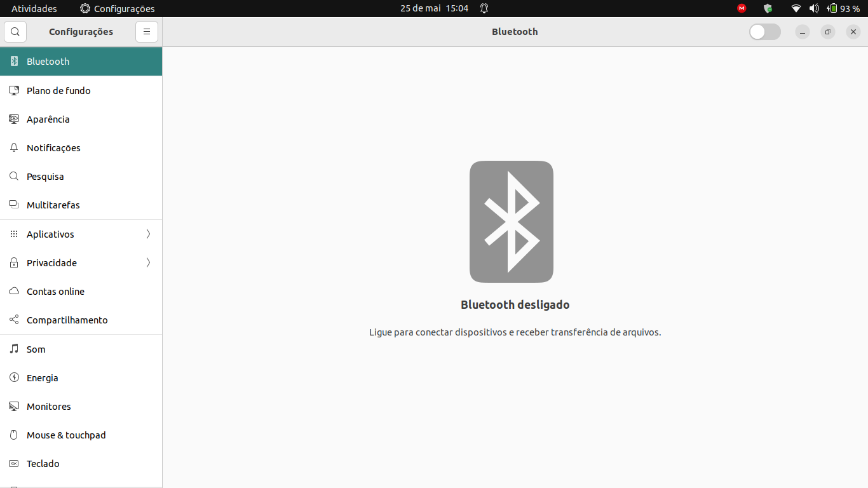
Task: Click the Privacidade lock icon
Action: pyautogui.click(x=14, y=262)
